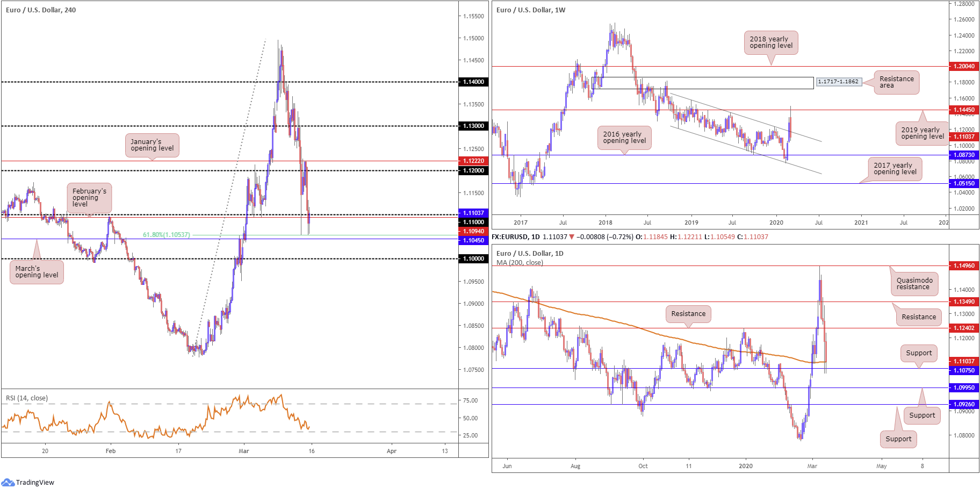Click the 1.13000 price label on 240 chart
Image resolution: width=980 pixels, height=488 pixels.
point(473,126)
